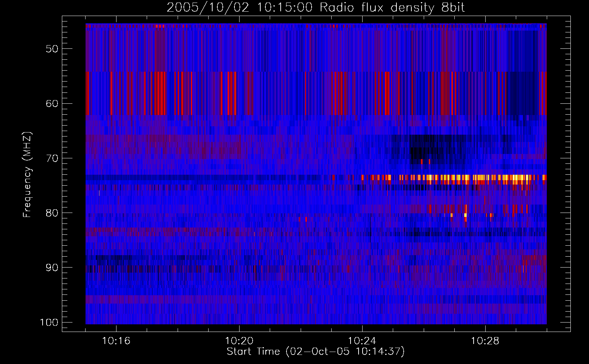Click the "Start Time (02-Oct-05 10:14:37)" label
This screenshot has width=589, height=364.
tap(316, 352)
